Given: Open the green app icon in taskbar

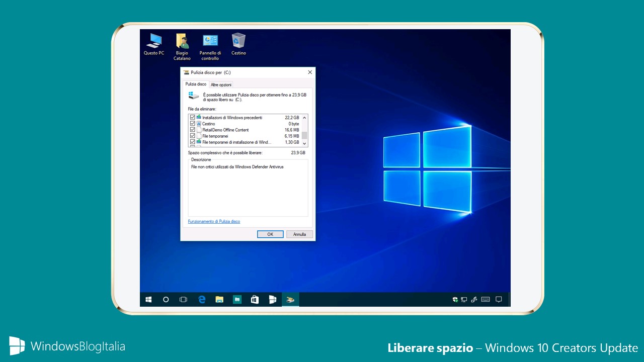Looking at the screenshot, I should pyautogui.click(x=237, y=300).
